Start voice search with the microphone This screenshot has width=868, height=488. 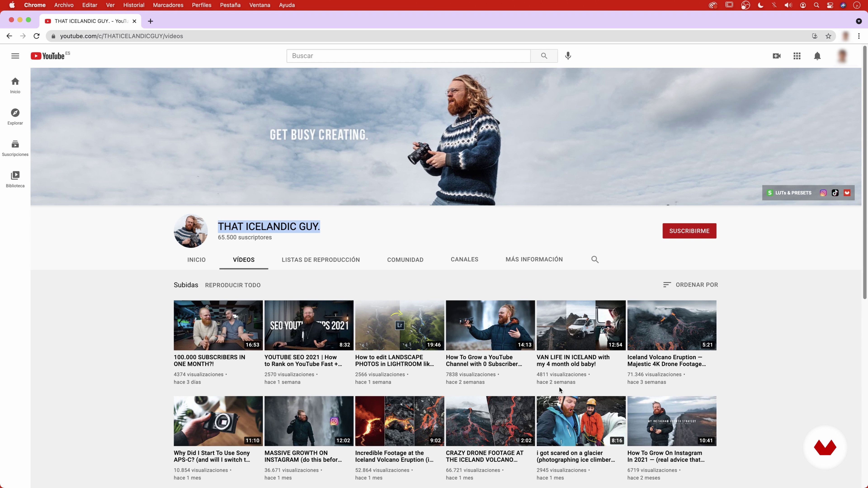pos(568,56)
